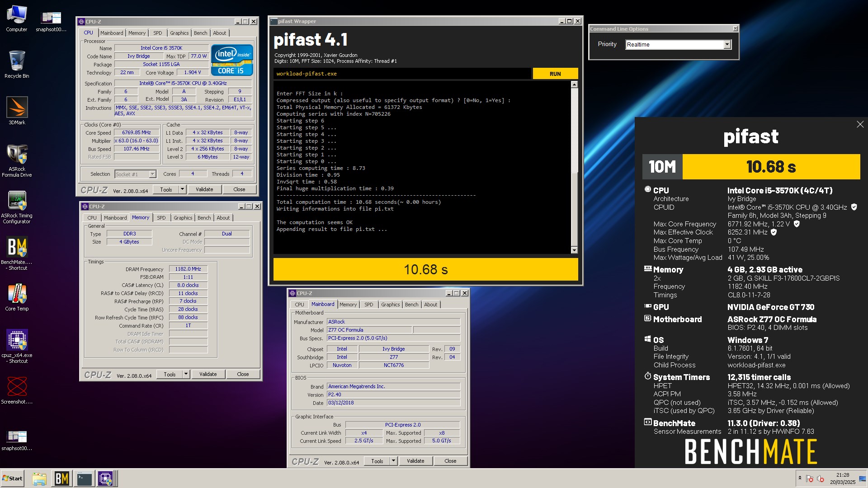Open CPU tab in CPU-Z Mainboard window
This screenshot has width=868, height=488.
[299, 305]
